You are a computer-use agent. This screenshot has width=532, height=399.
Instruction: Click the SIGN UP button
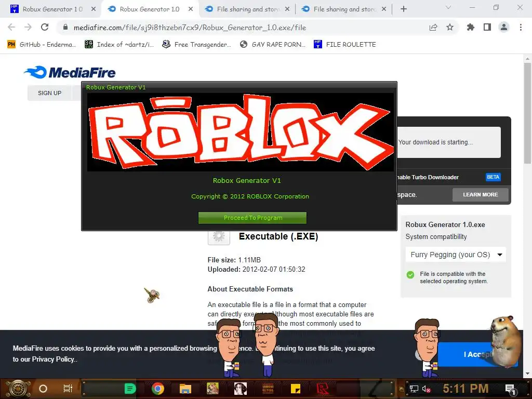(49, 93)
